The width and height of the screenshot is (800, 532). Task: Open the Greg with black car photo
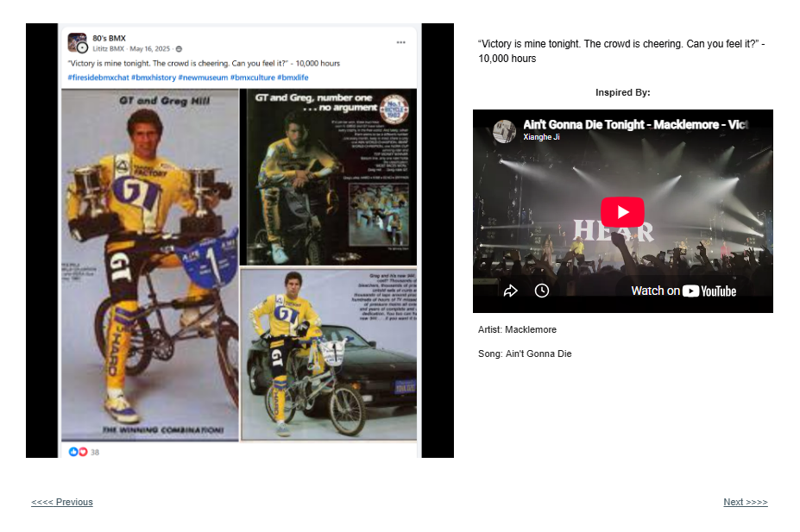point(329,354)
